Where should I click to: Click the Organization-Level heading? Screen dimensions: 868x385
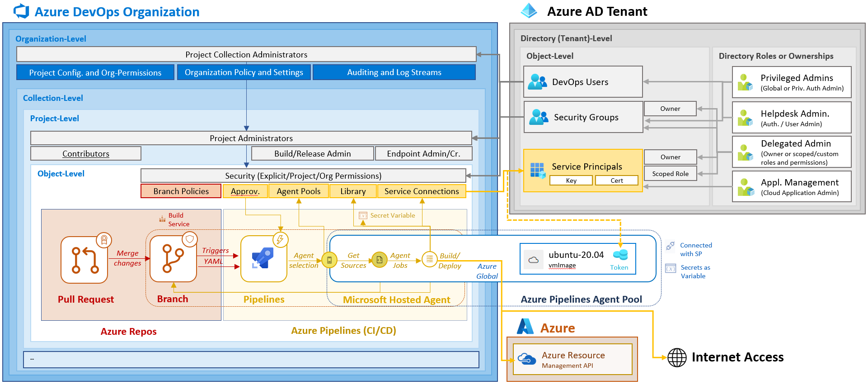(51, 39)
